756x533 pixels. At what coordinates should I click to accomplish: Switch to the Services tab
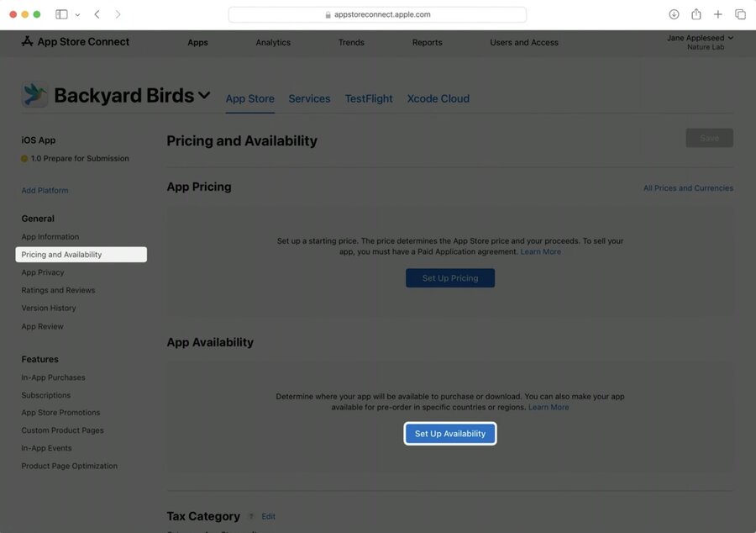tap(309, 98)
